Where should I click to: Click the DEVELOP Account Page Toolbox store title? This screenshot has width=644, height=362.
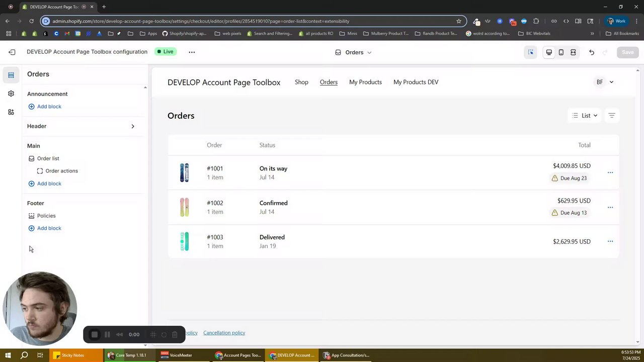tap(224, 82)
